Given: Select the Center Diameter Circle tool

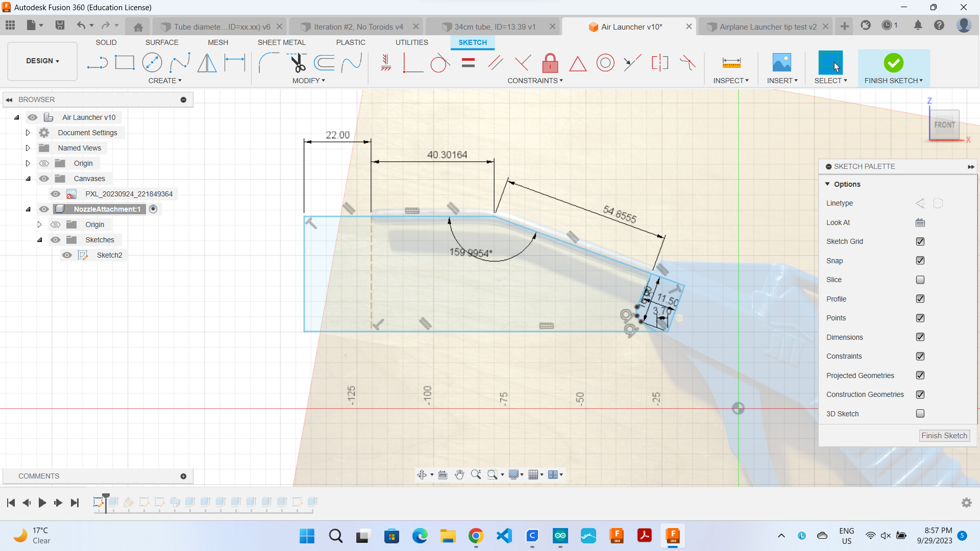Looking at the screenshot, I should coord(152,63).
